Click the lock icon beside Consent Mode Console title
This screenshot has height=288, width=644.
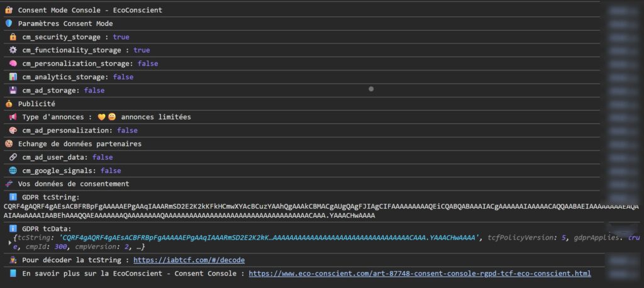coord(8,10)
